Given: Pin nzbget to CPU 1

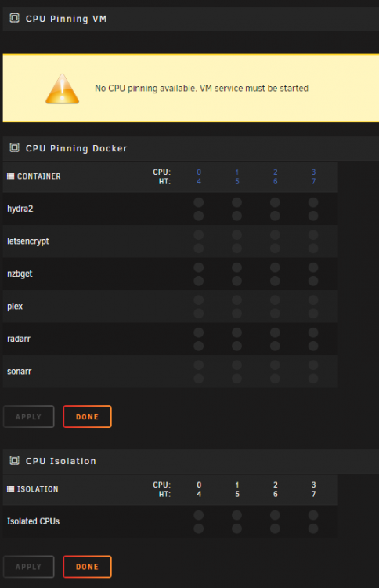Looking at the screenshot, I should click(237, 268).
